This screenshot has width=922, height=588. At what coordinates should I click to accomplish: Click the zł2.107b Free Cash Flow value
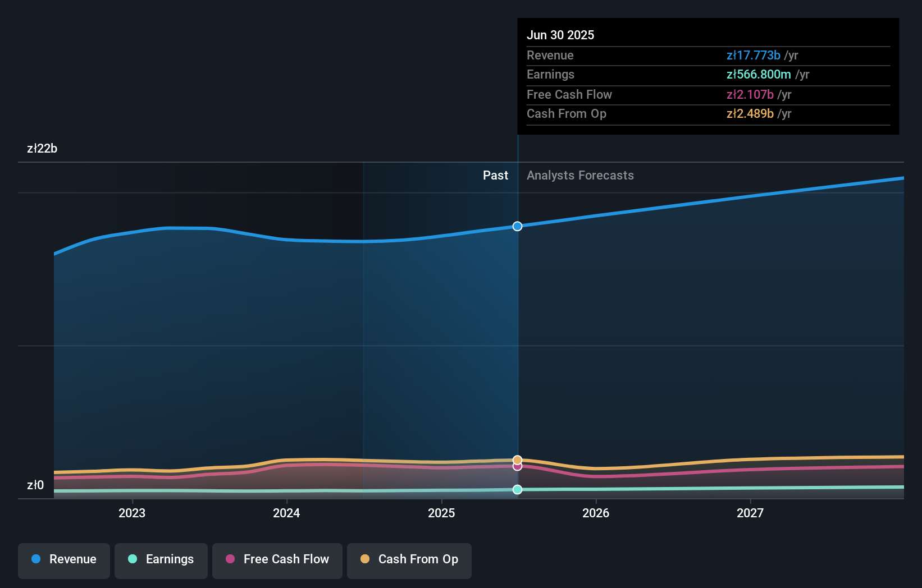click(x=750, y=94)
